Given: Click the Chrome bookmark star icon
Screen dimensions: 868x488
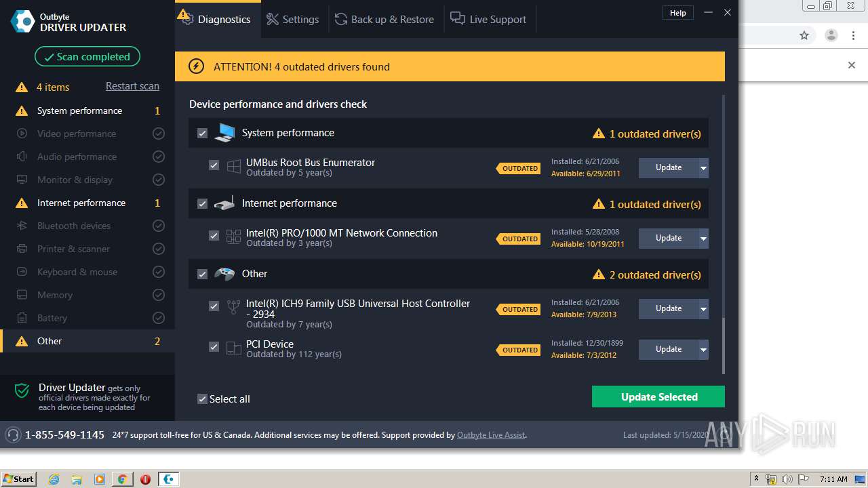Looking at the screenshot, I should (x=804, y=35).
